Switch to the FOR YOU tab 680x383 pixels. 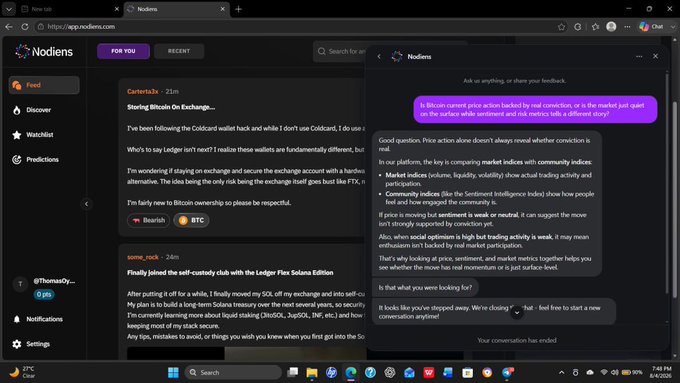123,51
